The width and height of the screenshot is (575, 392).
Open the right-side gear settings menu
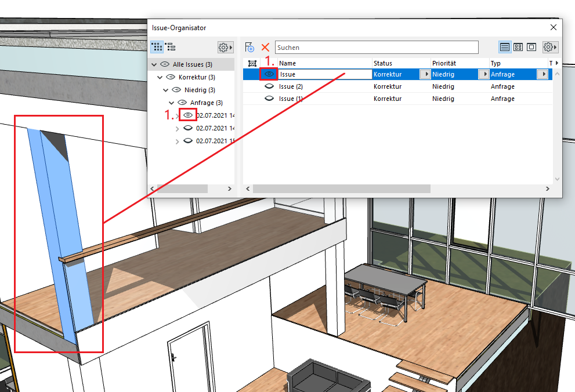(x=549, y=47)
